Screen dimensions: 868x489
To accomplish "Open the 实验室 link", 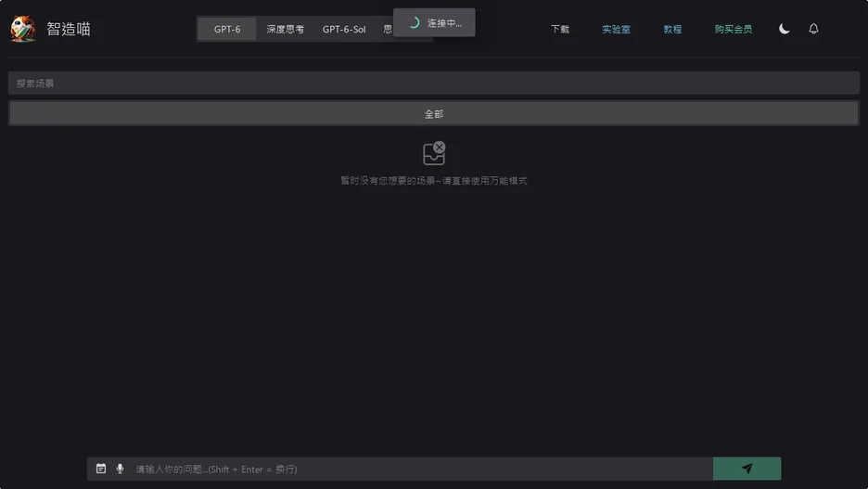I will [x=616, y=29].
